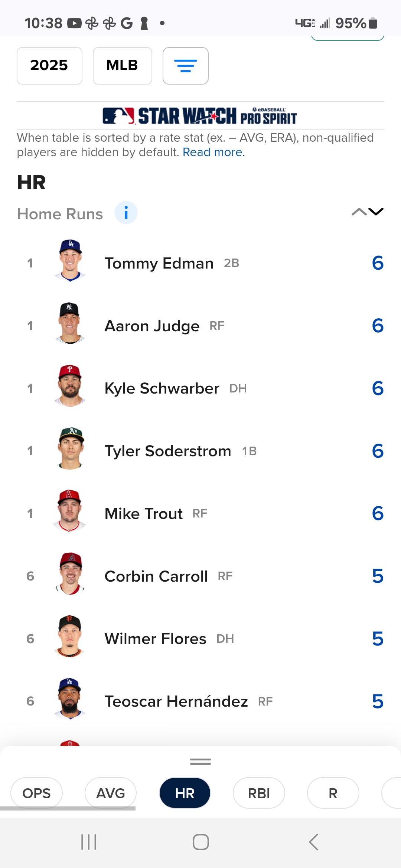Open Kyle Schwarber's player page

click(x=162, y=388)
